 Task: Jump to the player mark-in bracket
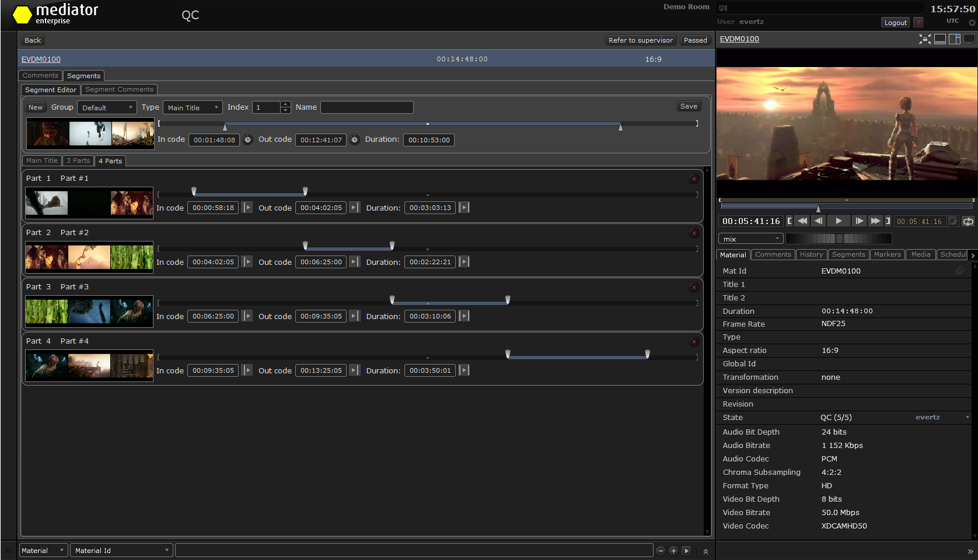click(x=790, y=221)
